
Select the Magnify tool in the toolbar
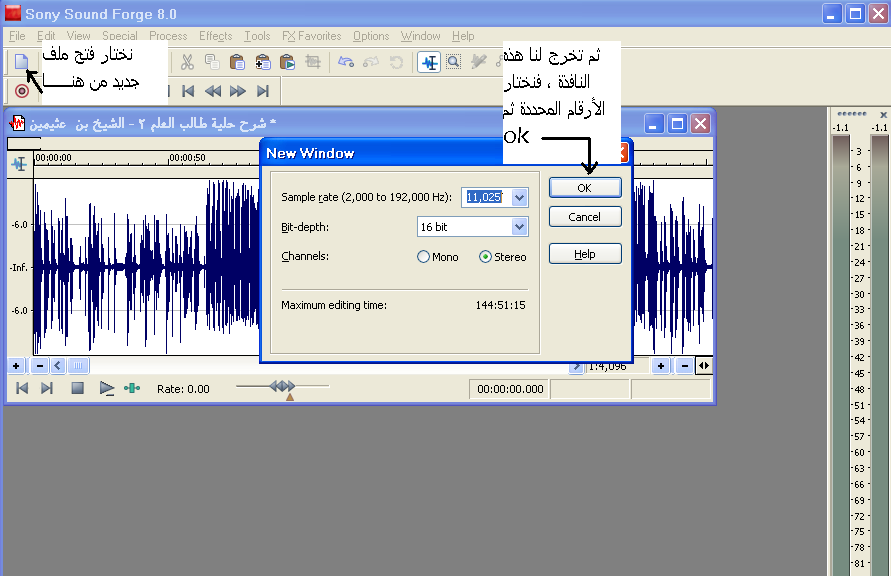click(453, 62)
